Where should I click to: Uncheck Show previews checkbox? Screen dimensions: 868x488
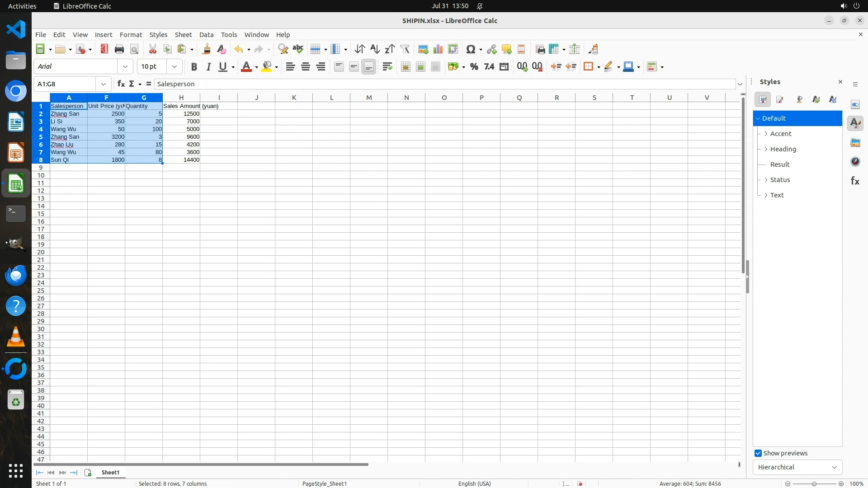point(758,453)
